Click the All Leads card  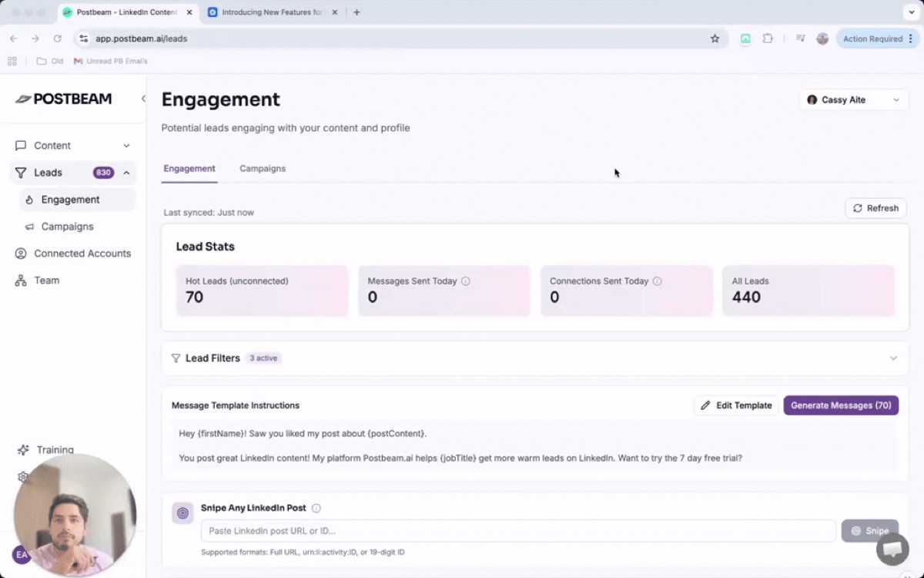coord(808,291)
